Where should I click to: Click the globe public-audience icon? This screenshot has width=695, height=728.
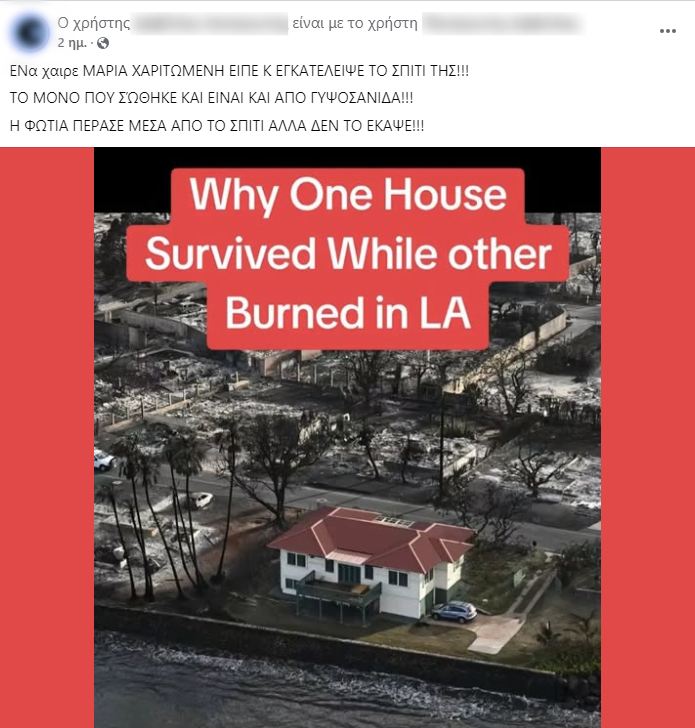click(x=103, y=43)
